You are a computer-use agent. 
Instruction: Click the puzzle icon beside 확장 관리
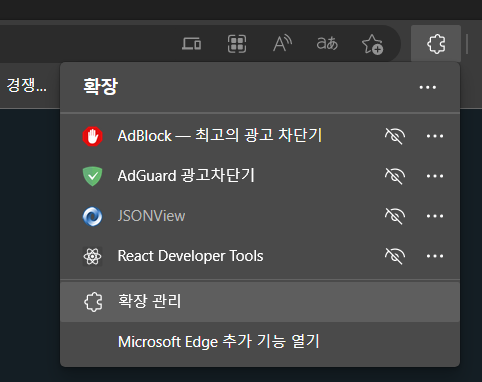93,302
